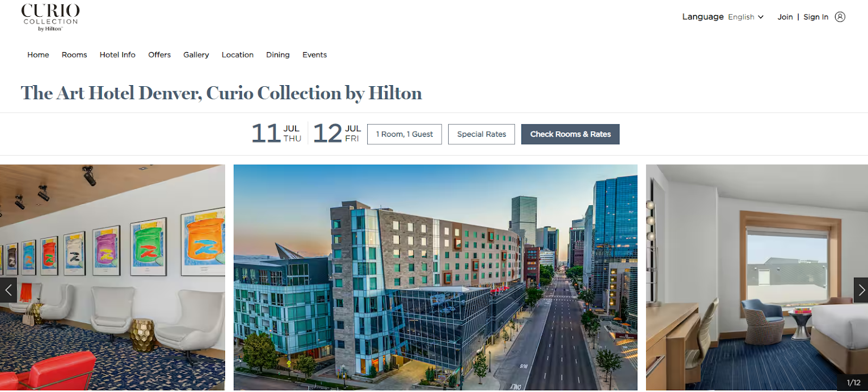Open the Special Rates button
The image size is (868, 392).
(482, 134)
